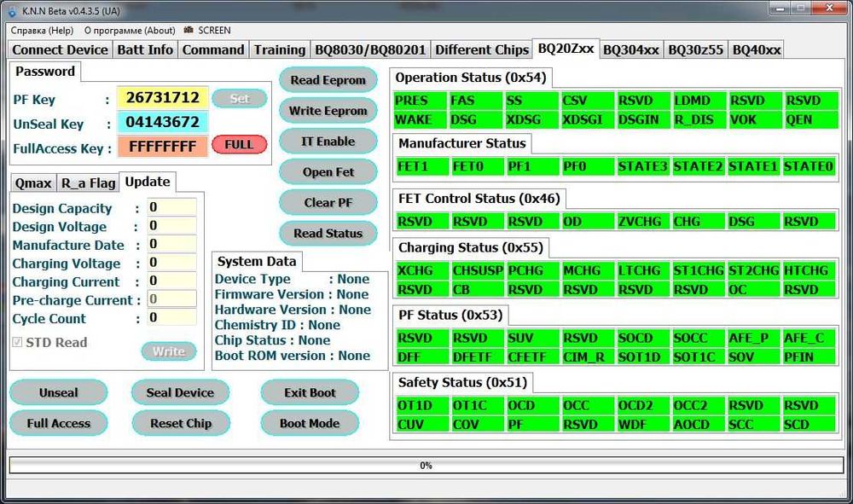Click the WDF flag in Safety Status
The width and height of the screenshot is (853, 504).
(x=643, y=425)
